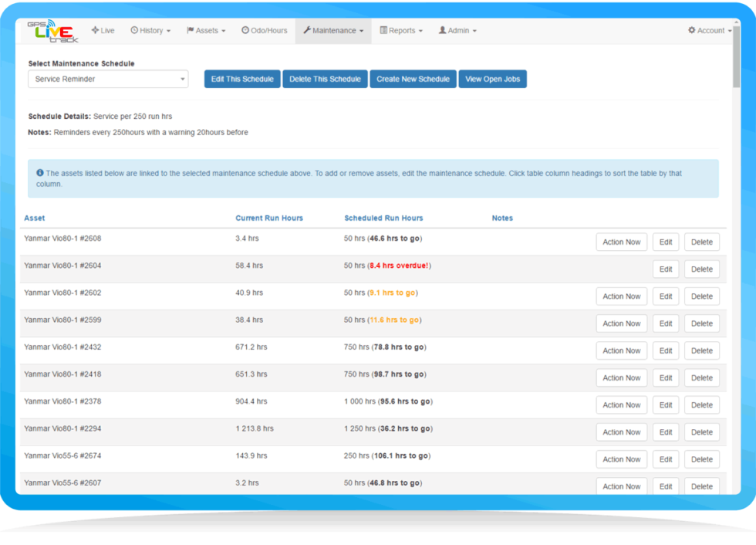Click Action Now for Yanmar Vio80-1 #2608

pos(621,242)
